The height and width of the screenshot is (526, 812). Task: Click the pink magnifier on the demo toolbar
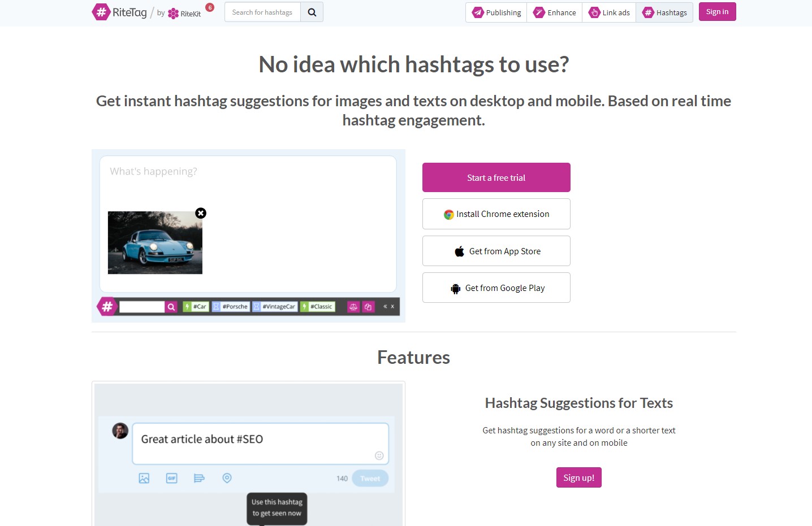pos(171,307)
